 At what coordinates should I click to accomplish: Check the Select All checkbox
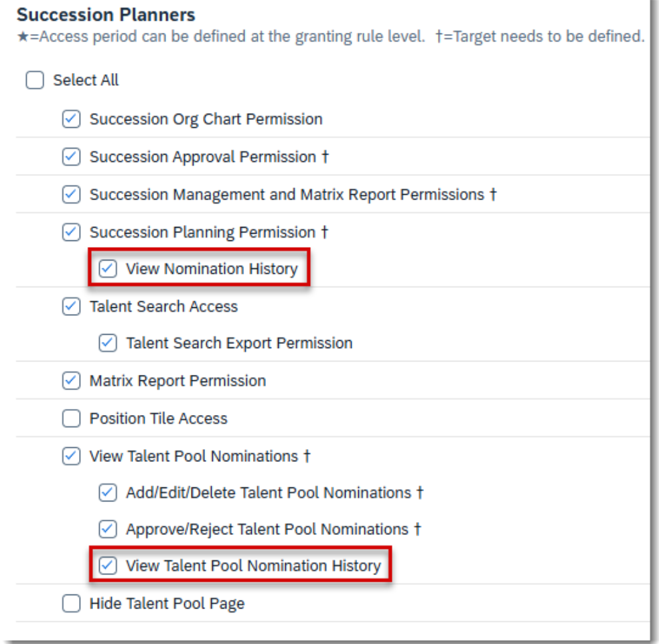pos(34,80)
